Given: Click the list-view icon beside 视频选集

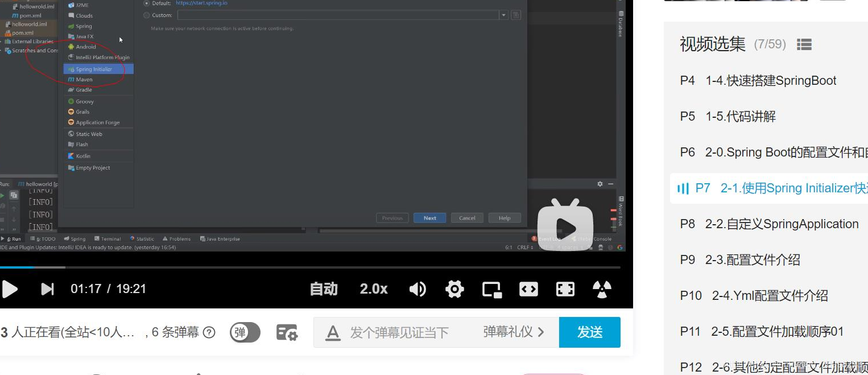Looking at the screenshot, I should click(804, 44).
